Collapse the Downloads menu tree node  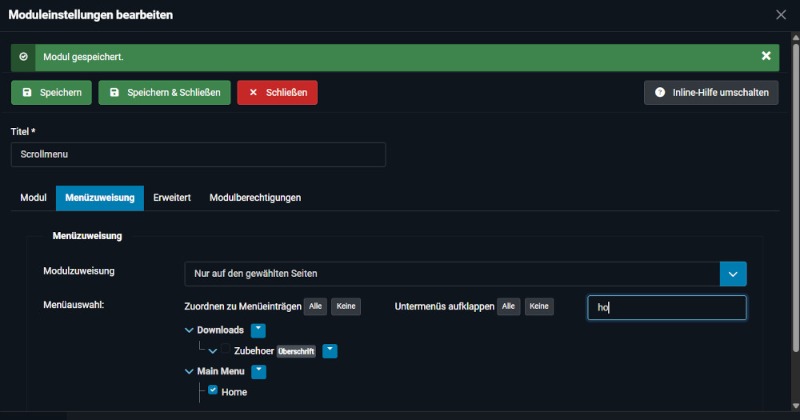click(x=190, y=329)
